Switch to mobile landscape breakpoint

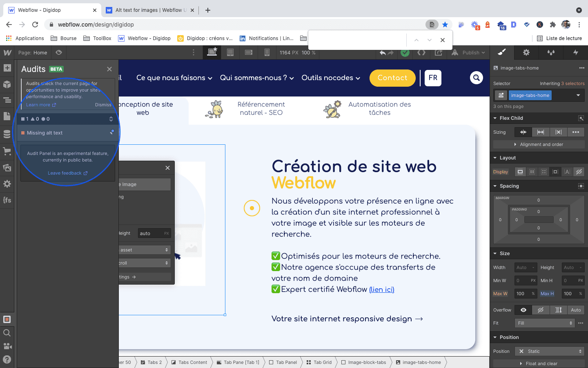pos(249,52)
